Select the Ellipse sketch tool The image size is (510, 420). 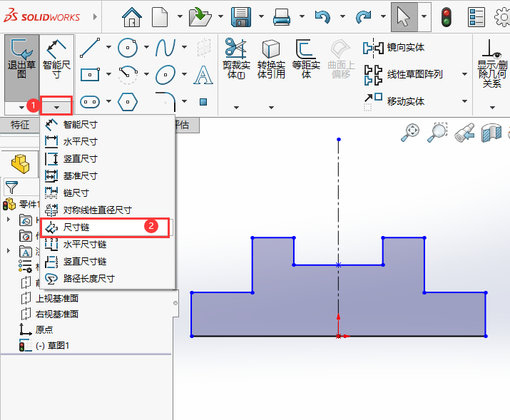point(165,75)
